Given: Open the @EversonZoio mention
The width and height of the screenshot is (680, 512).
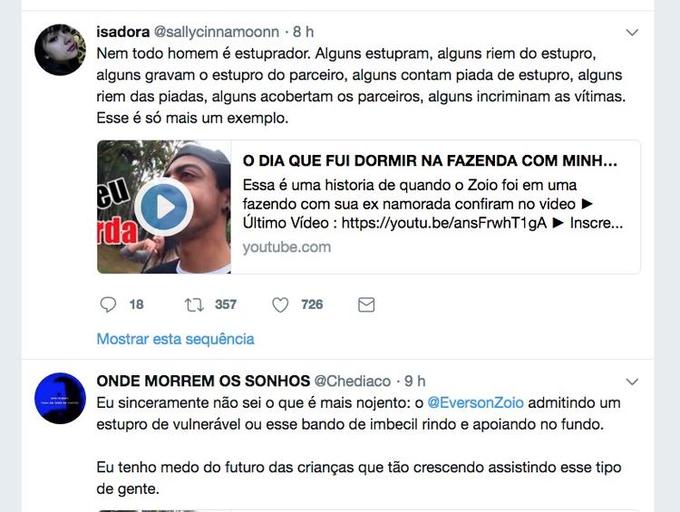Looking at the screenshot, I should tap(475, 403).
